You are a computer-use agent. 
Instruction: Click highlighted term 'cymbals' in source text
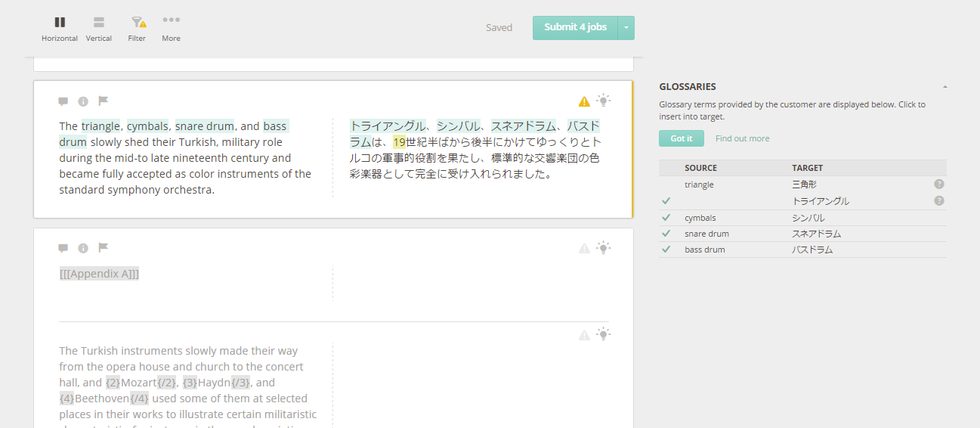coord(147,126)
